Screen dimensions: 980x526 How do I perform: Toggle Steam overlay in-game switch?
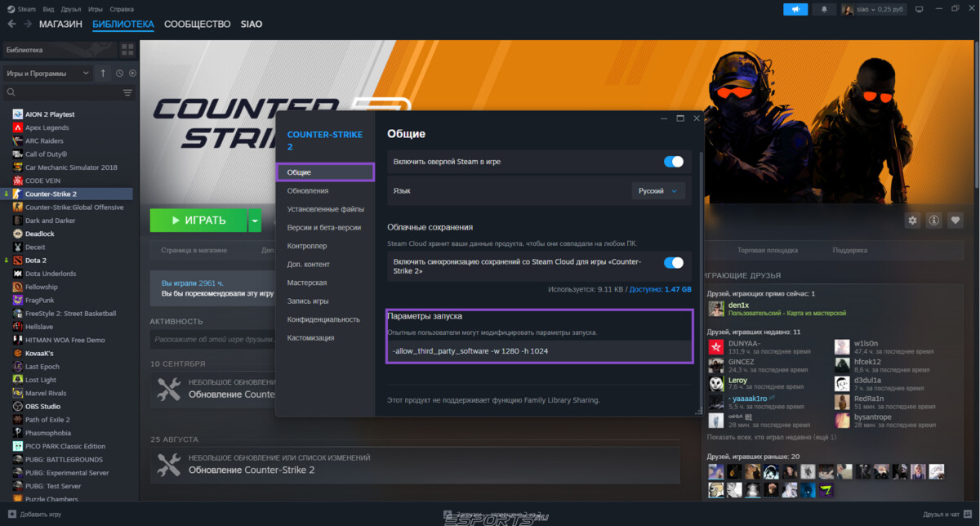click(674, 162)
